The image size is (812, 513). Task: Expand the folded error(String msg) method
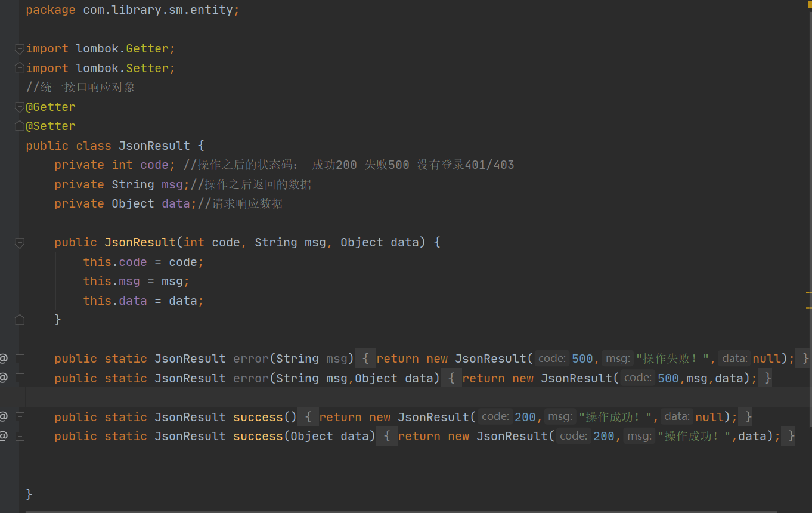coord(20,359)
